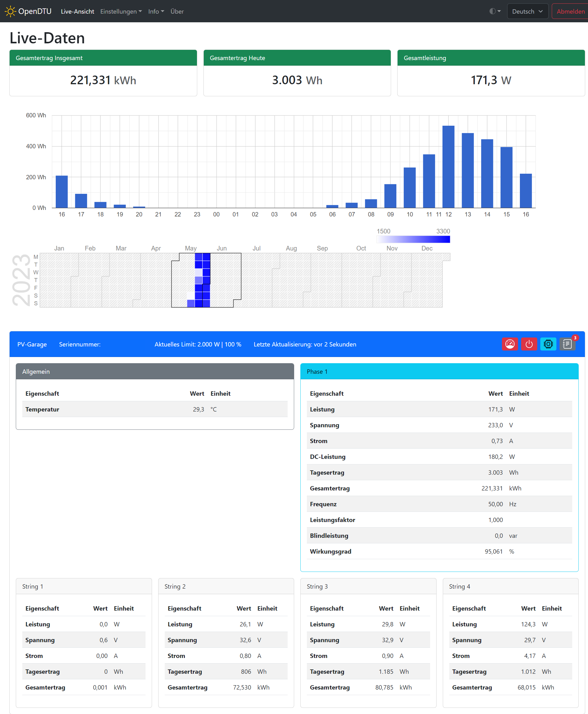
Task: Click the Abmelden button
Action: point(570,11)
